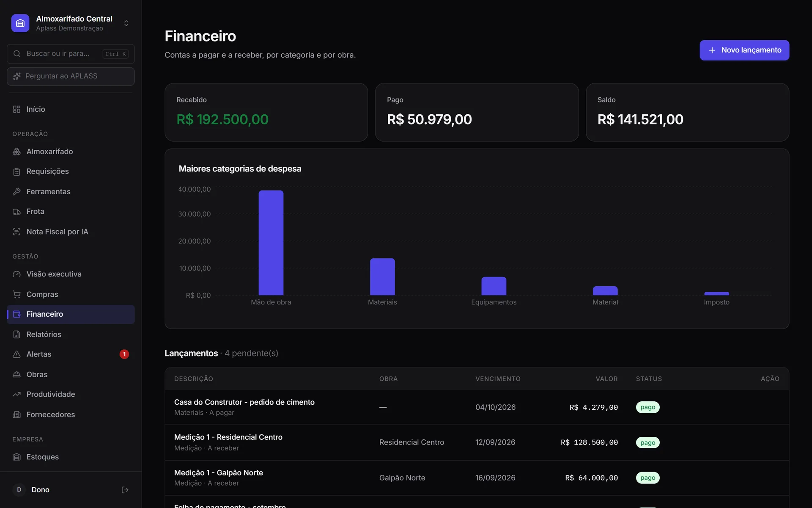This screenshot has height=508, width=812.
Task: Click the Financeiro wallet icon
Action: [16, 314]
